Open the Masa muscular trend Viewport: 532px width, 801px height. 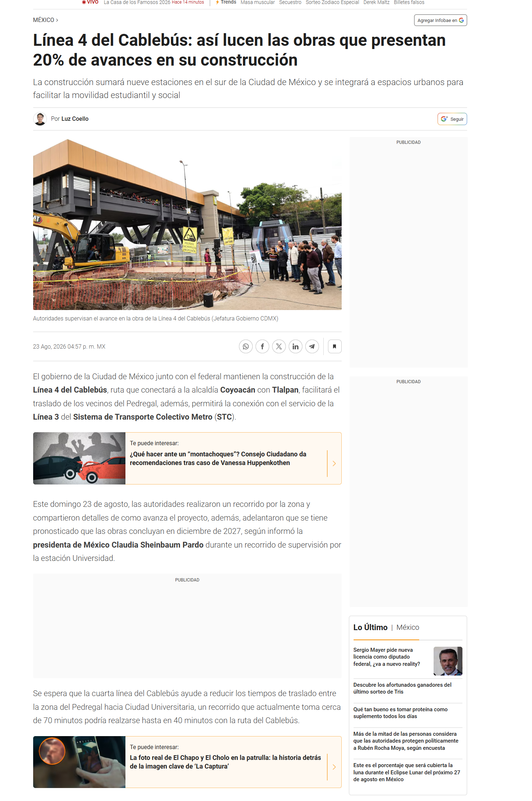click(257, 2)
